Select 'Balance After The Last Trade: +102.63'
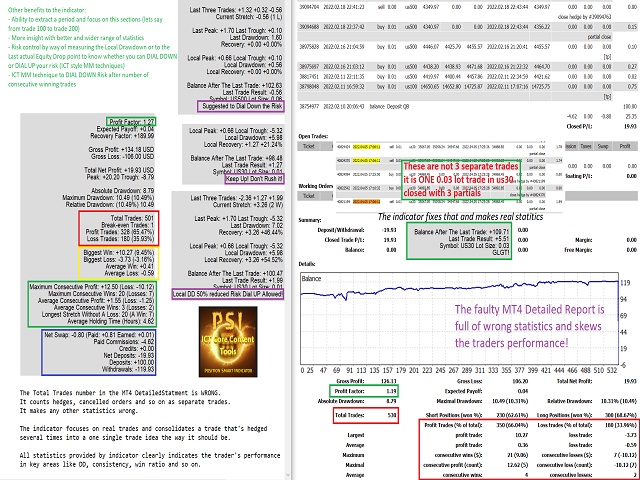640x480 pixels. click(x=234, y=85)
